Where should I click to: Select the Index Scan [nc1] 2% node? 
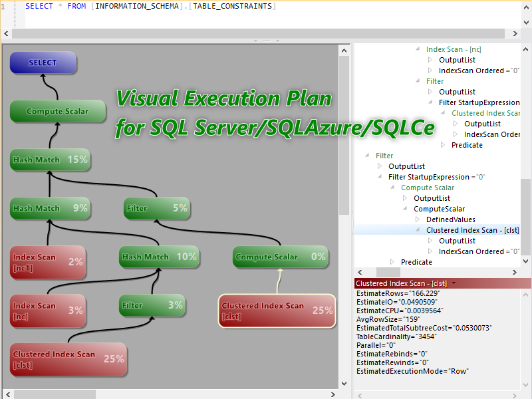47,262
